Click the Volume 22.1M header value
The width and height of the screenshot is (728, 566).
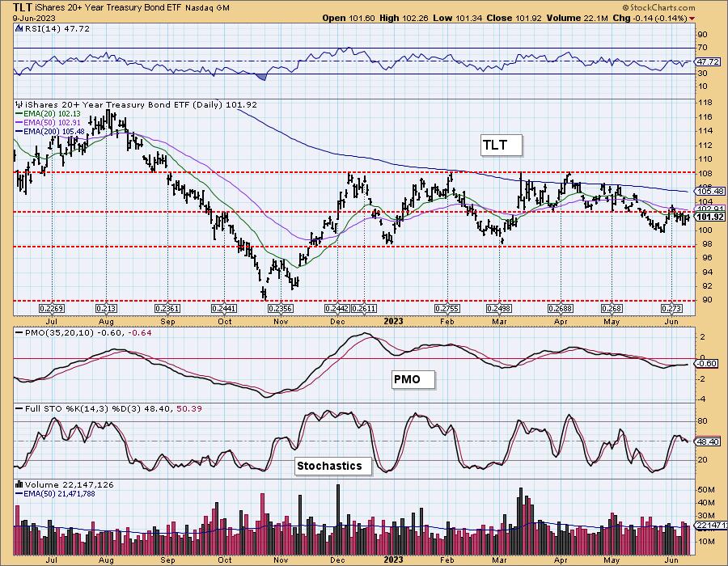coord(578,18)
